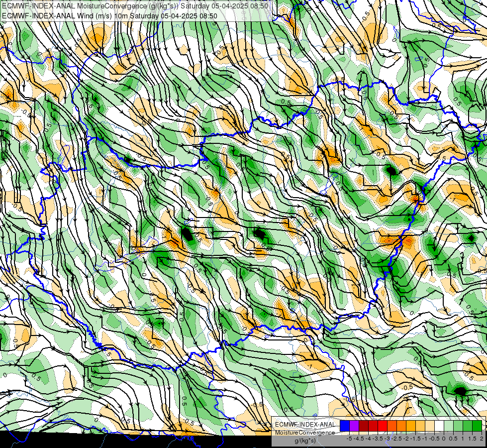Screen dimensions: 487x448
Task: Click the g/(kg*s) unit label in legend
Action: [x=305, y=441]
